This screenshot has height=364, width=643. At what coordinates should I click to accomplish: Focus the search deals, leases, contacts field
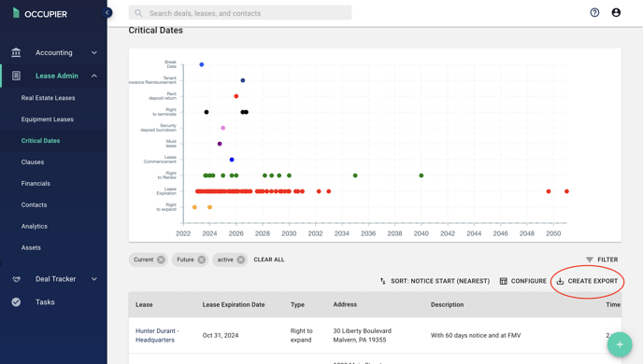click(240, 13)
